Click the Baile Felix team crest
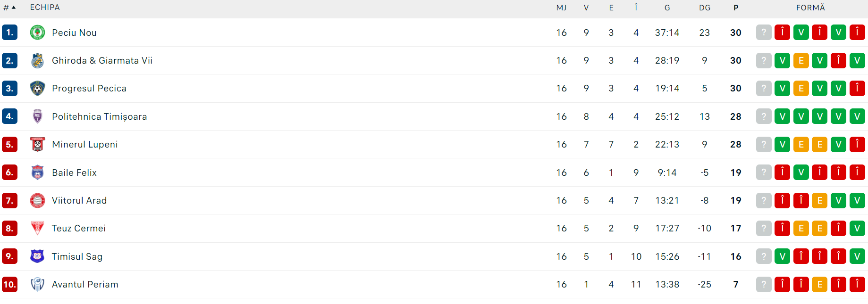This screenshot has width=868, height=304. pos(37,173)
